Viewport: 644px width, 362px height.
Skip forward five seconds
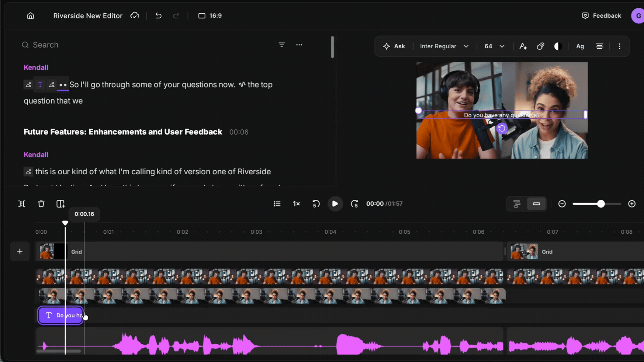click(x=355, y=204)
